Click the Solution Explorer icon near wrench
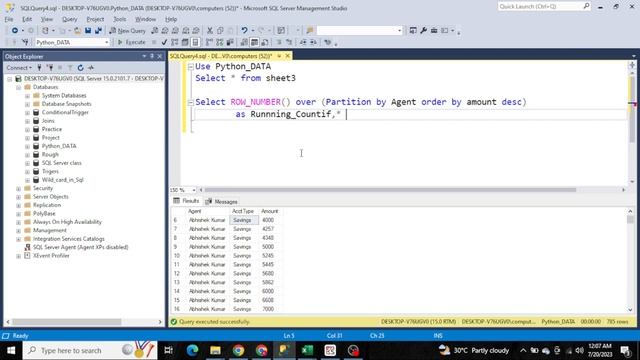 point(413,31)
